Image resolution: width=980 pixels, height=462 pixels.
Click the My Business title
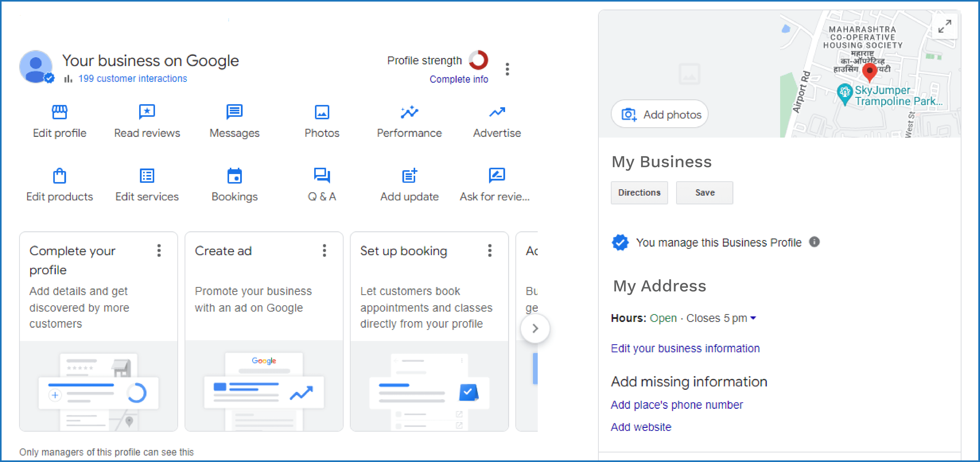coord(662,162)
